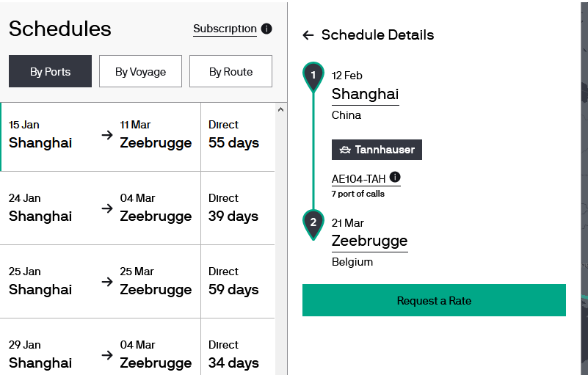
Task: Click the Request a Rate button
Action: tap(434, 300)
